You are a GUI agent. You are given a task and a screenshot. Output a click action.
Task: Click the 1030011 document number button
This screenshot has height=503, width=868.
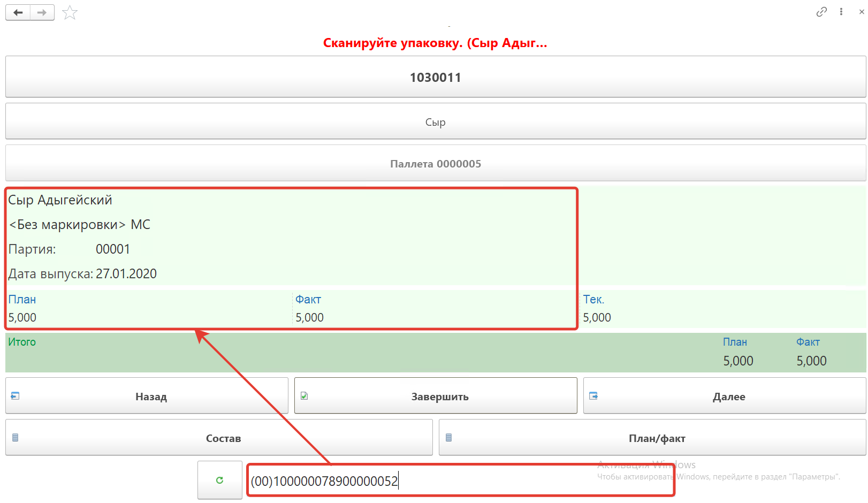pos(435,77)
